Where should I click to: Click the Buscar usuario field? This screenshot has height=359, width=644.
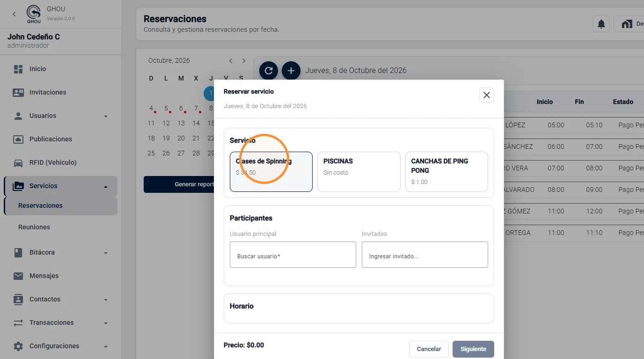(293, 255)
